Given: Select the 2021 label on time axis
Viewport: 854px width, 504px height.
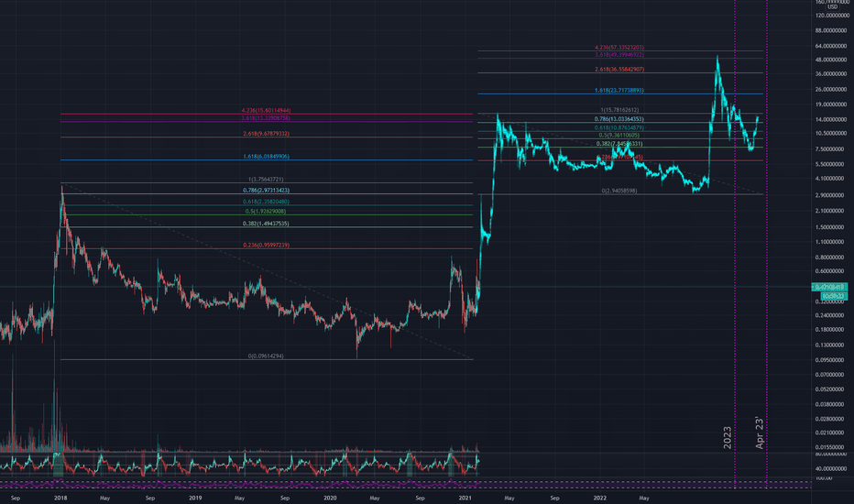Looking at the screenshot, I should coord(465,498).
